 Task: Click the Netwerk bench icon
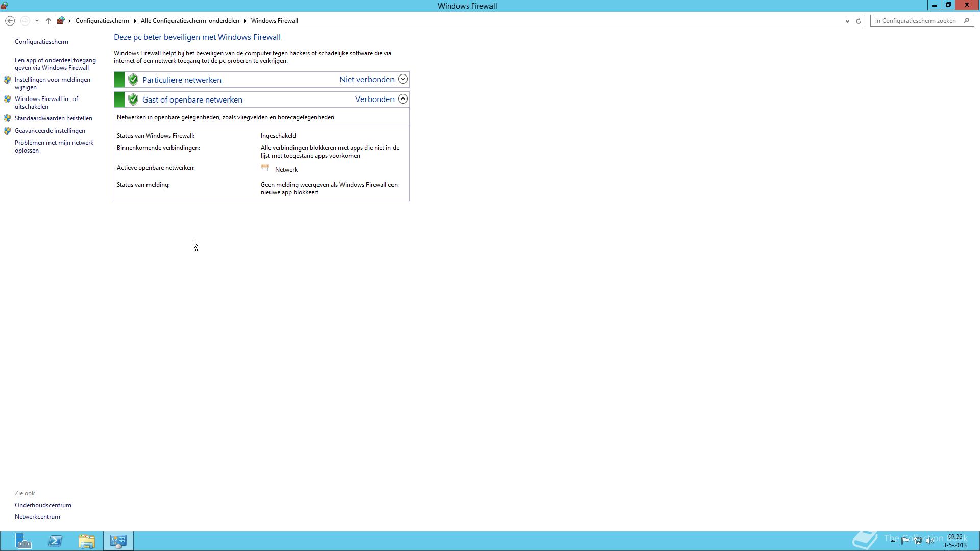(x=265, y=168)
